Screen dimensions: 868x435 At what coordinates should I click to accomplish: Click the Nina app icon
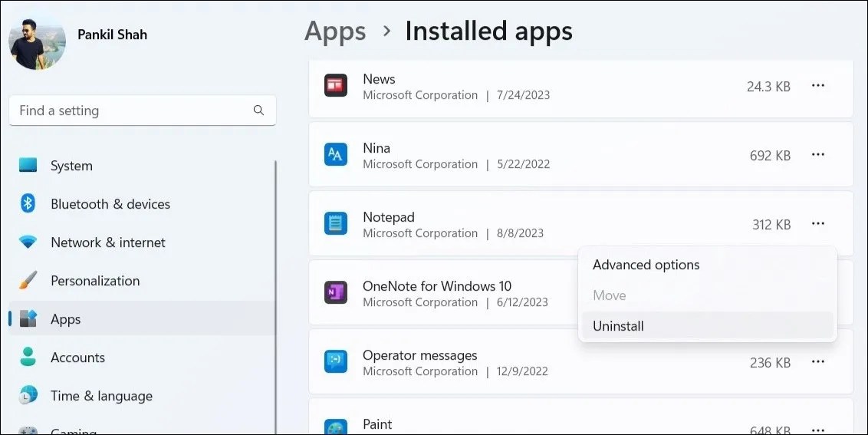tap(335, 155)
